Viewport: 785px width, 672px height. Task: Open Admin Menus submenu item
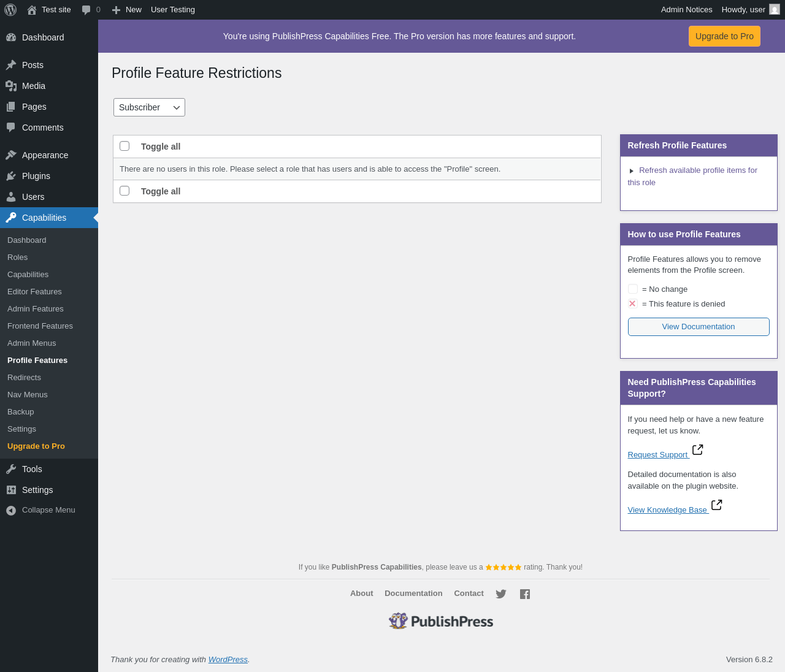pos(32,343)
